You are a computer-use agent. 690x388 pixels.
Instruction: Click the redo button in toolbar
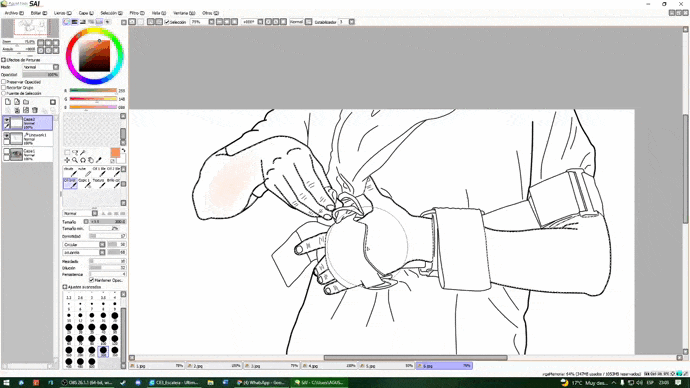pos(140,22)
